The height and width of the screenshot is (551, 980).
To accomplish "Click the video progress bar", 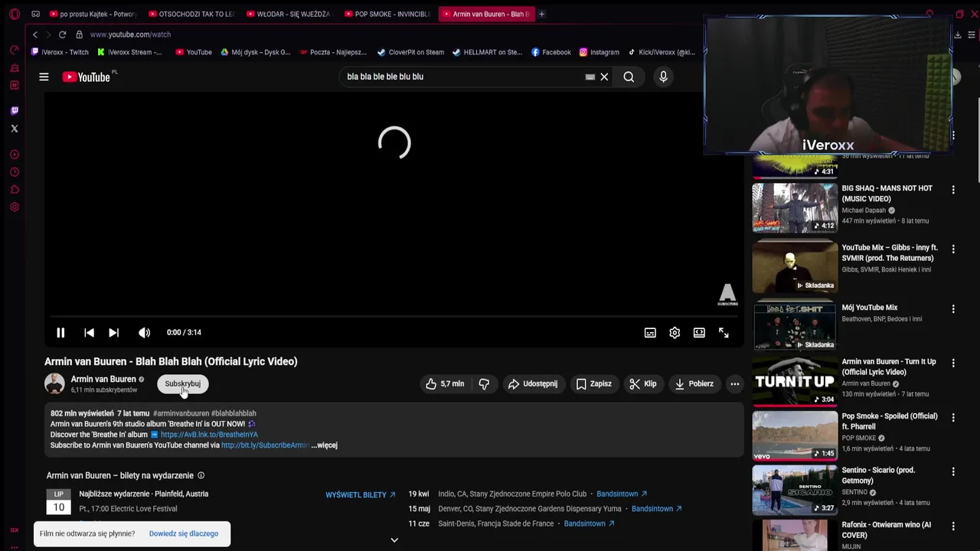I will click(394, 315).
